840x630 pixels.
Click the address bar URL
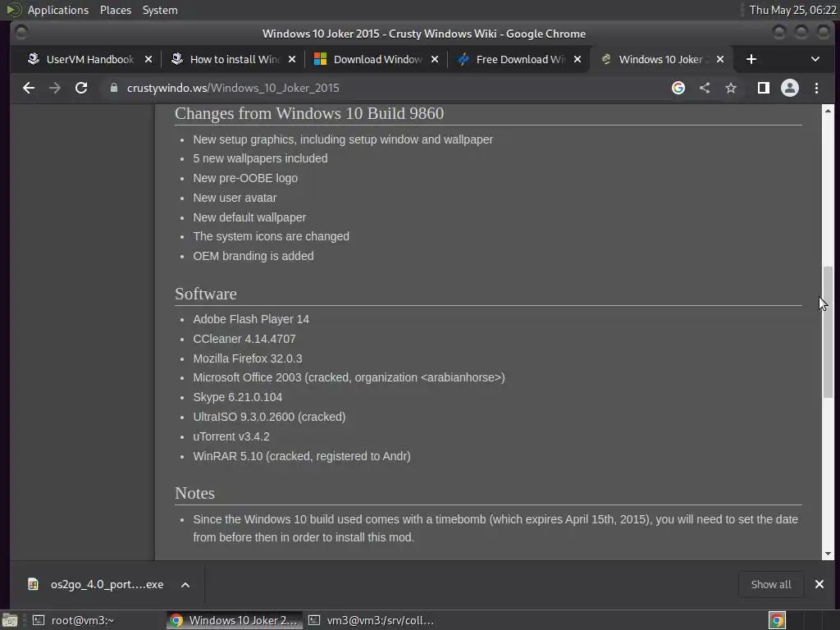coord(233,88)
